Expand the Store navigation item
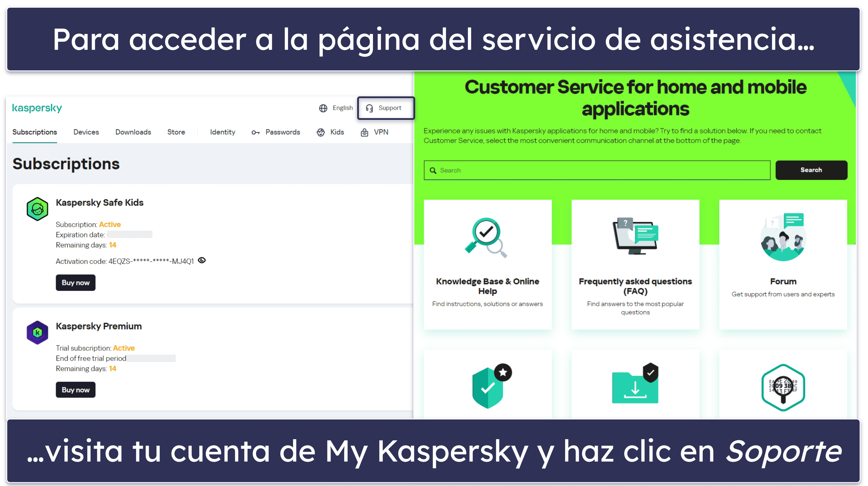 pos(176,132)
